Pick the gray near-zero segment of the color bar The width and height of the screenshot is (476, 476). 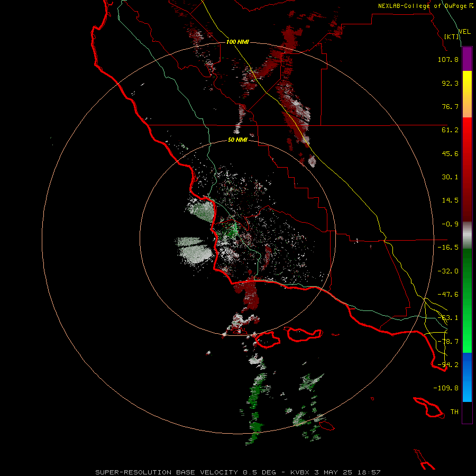(x=467, y=235)
